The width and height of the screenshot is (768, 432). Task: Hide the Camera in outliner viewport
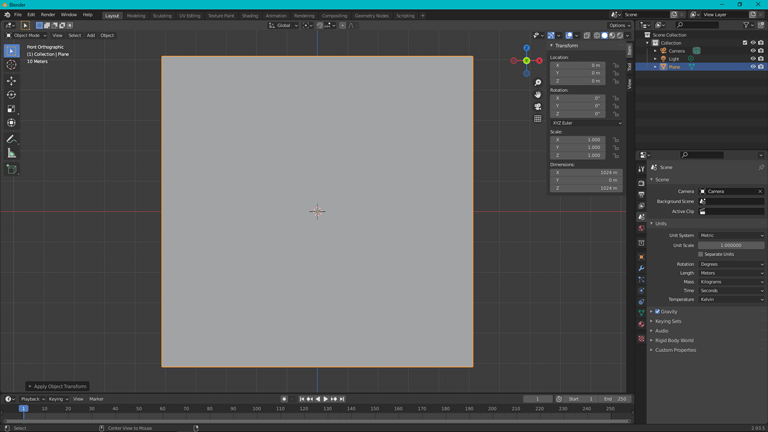click(753, 50)
